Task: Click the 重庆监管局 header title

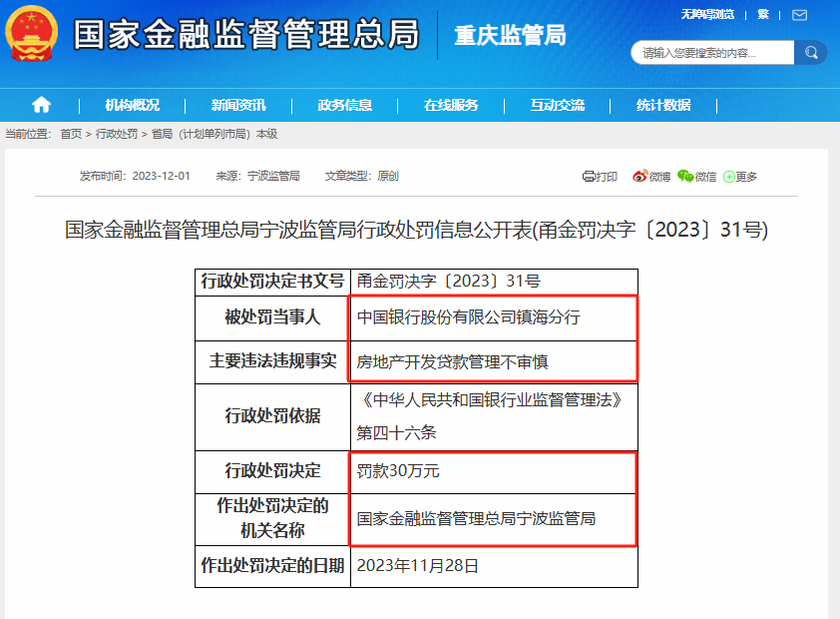Action: [x=510, y=35]
